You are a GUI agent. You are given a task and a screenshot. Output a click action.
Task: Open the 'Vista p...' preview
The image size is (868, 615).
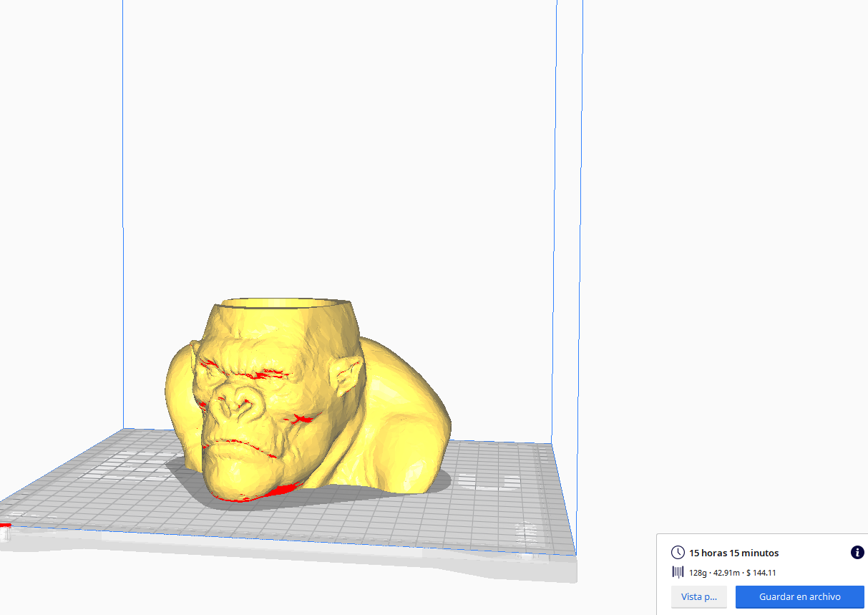[698, 596]
